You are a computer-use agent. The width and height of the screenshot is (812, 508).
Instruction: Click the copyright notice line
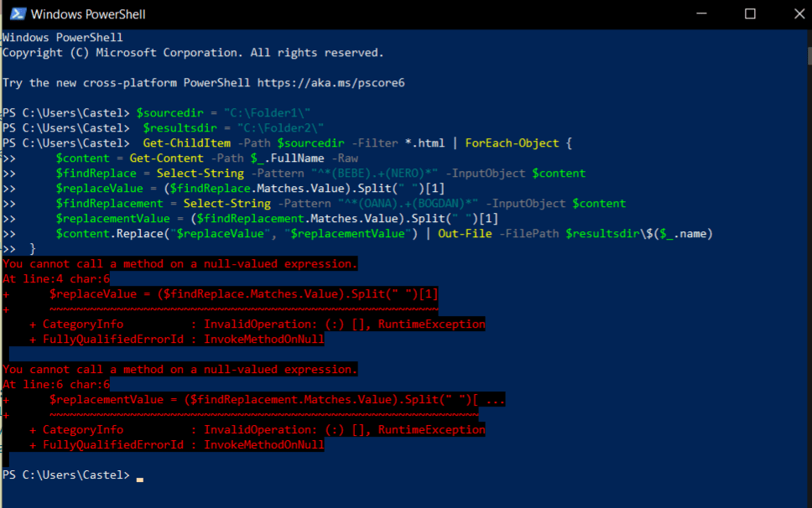[x=193, y=52]
